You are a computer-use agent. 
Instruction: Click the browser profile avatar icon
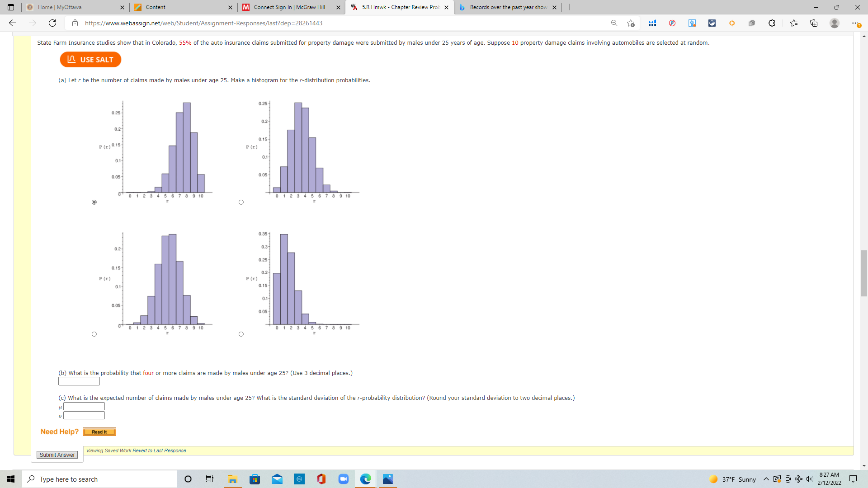coord(835,23)
